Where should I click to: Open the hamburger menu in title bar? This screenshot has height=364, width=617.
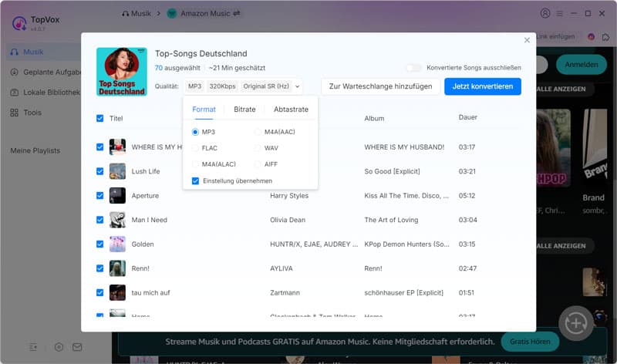pos(559,13)
